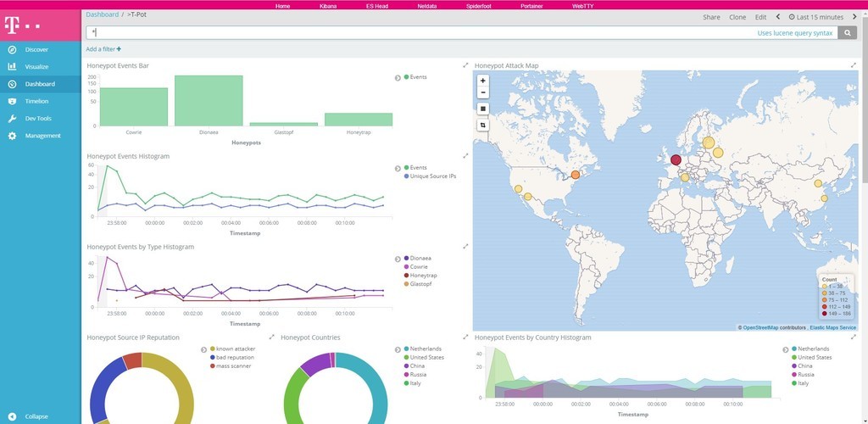Toggle legend of Honeypot Events Bar

click(x=398, y=77)
